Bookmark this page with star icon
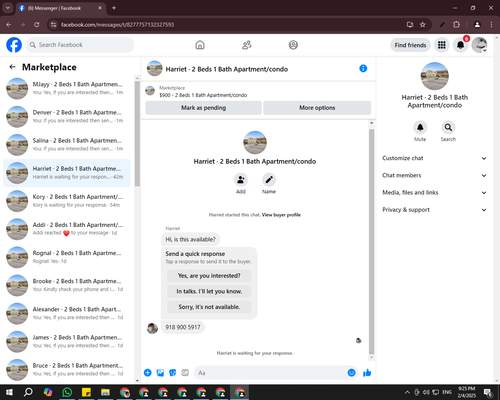Viewport: 500px width, 400px height. 423,25
